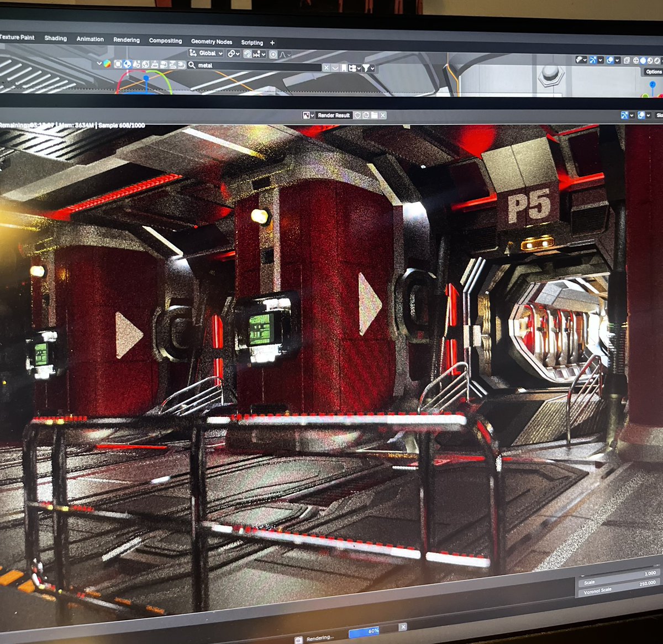This screenshot has width=663, height=644.
Task: Go to the Compositing workspace tab
Action: tap(165, 40)
